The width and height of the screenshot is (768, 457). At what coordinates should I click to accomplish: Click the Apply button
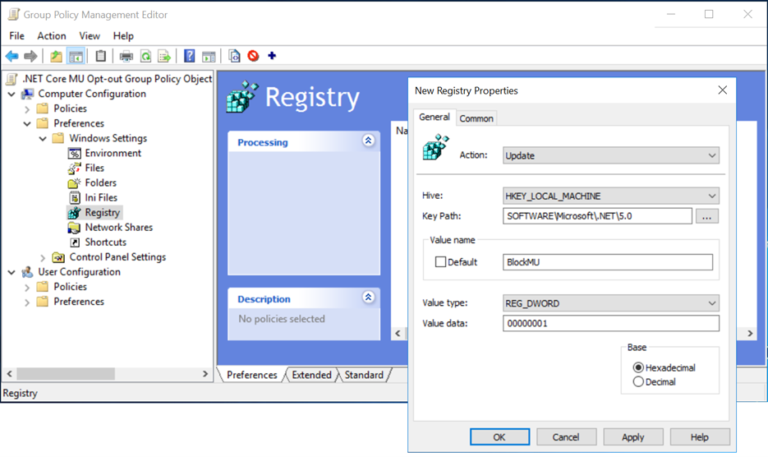(632, 437)
